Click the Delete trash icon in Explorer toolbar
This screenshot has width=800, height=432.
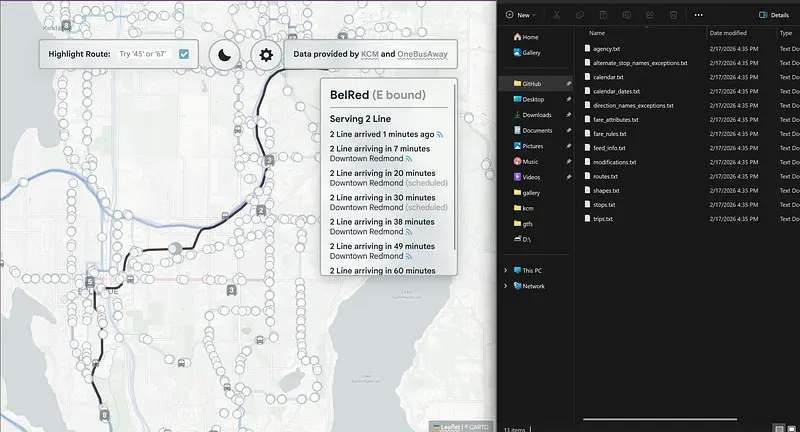[673, 15]
